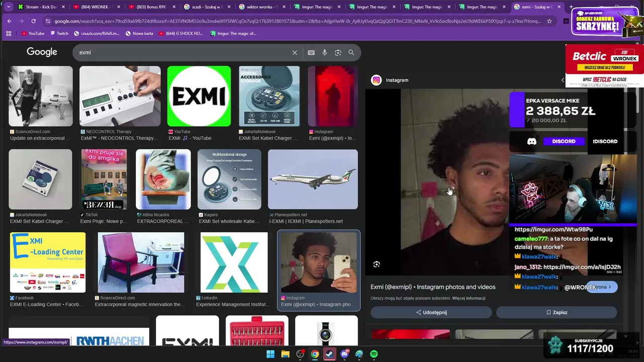
Task: Go to previous image with the arrow in preview header
Action: pyautogui.click(x=562, y=80)
